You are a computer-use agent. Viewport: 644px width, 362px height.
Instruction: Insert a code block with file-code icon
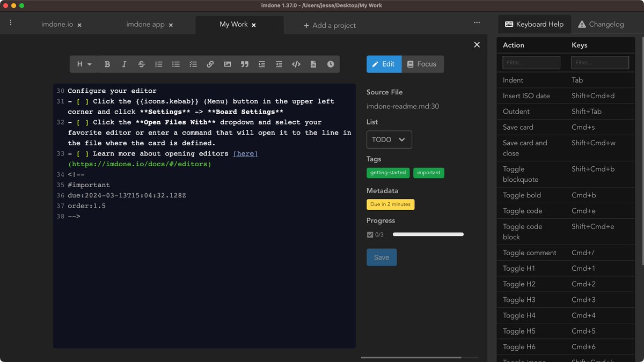click(x=313, y=64)
